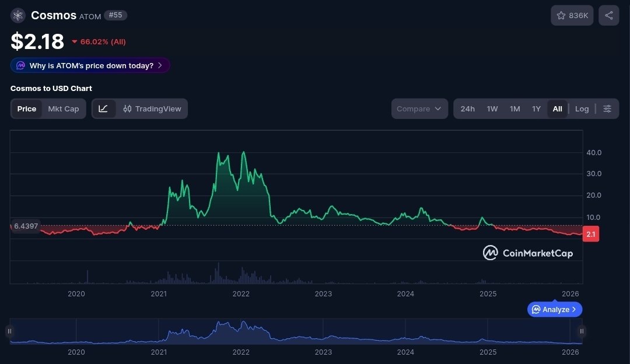Click the Analyze button

[555, 309]
